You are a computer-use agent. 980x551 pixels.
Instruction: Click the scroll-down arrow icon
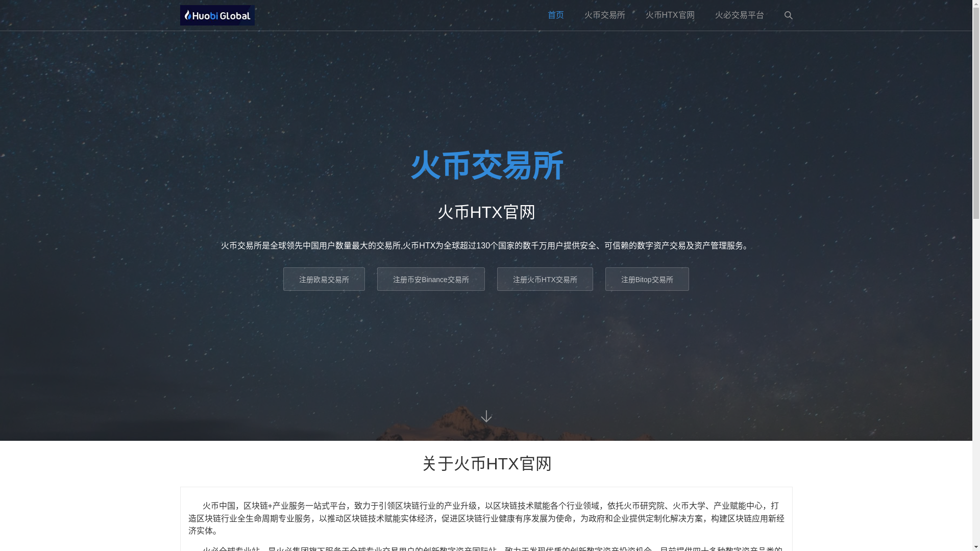tap(486, 416)
